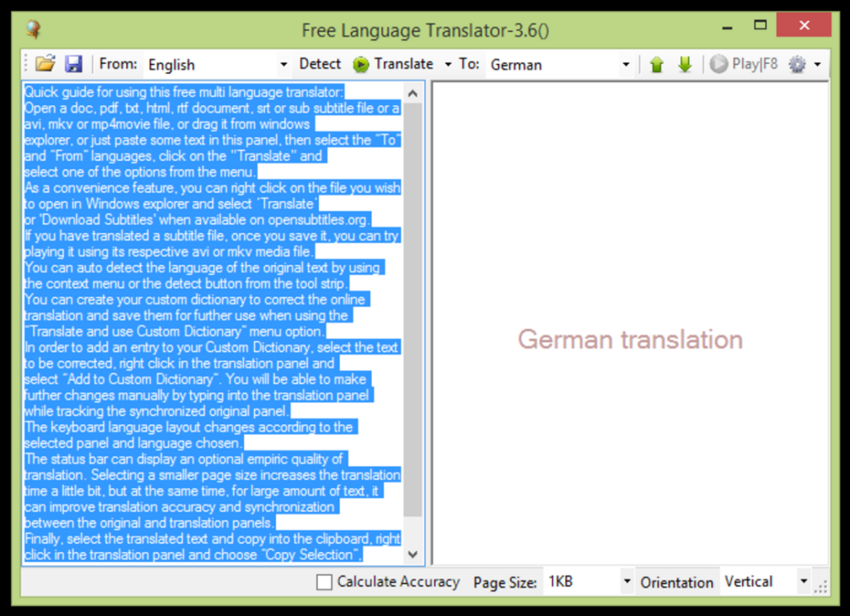The image size is (850, 616).
Task: Click the Detect button
Action: 320,64
